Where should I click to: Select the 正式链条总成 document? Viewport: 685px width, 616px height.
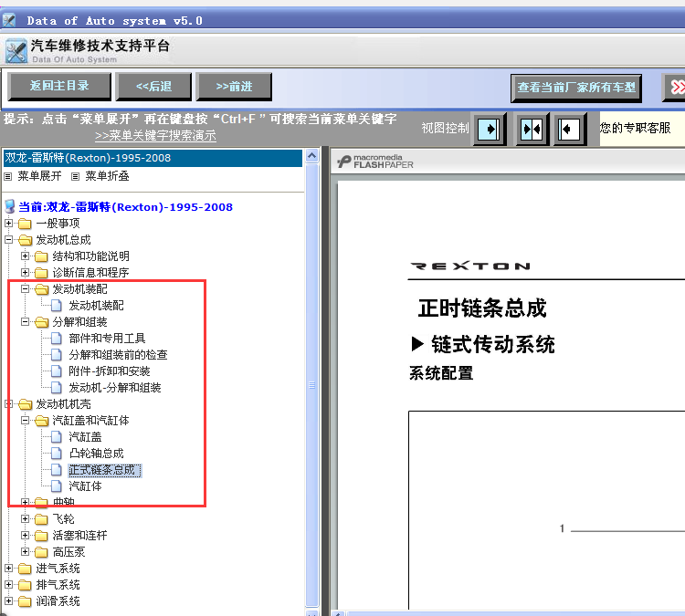click(x=104, y=470)
